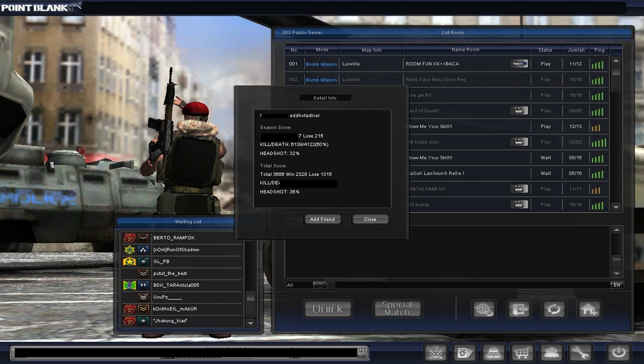This screenshot has width=644, height=364.
Task: Click the lock icon on 'butuh clan...' row
Action: 519,142
